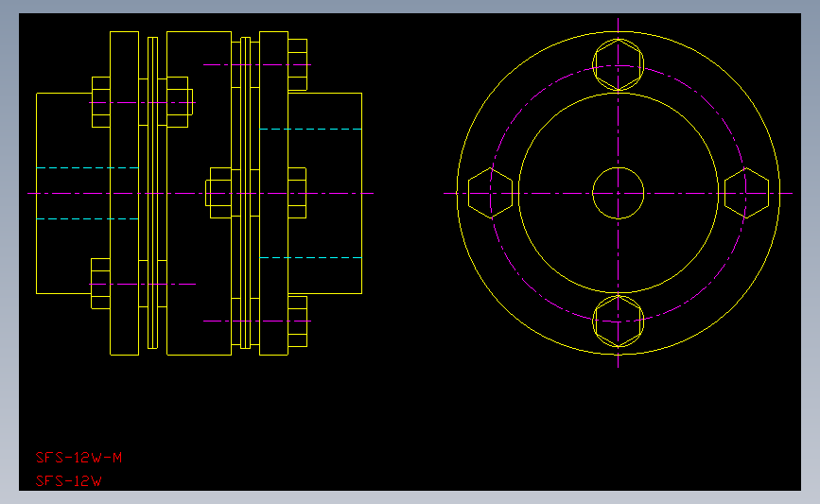Select the right hexagon bolt head in front view
820x504 pixels.
747,194
